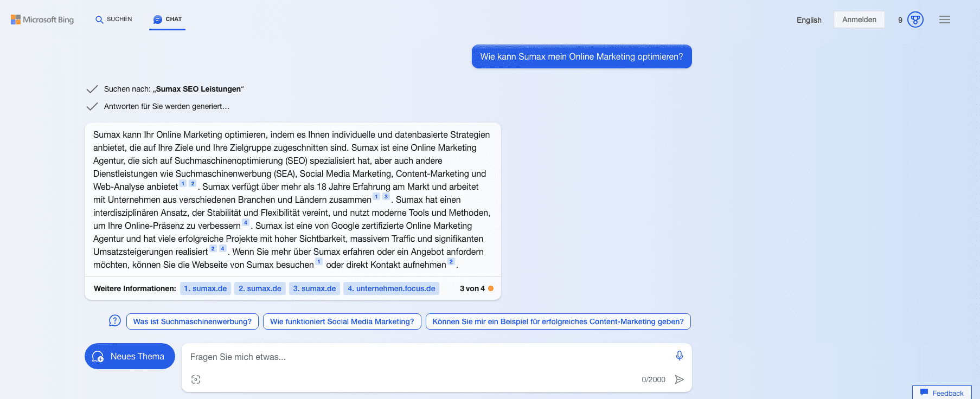Select suggestion 'Was ist Suchmaschinenwerbung?'

click(193, 321)
